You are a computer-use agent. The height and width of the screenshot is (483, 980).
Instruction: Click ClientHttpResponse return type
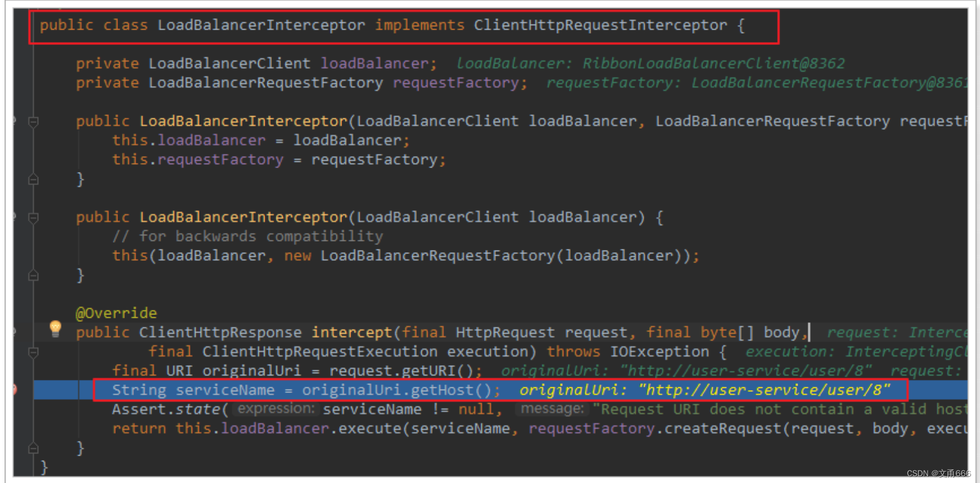pos(220,332)
